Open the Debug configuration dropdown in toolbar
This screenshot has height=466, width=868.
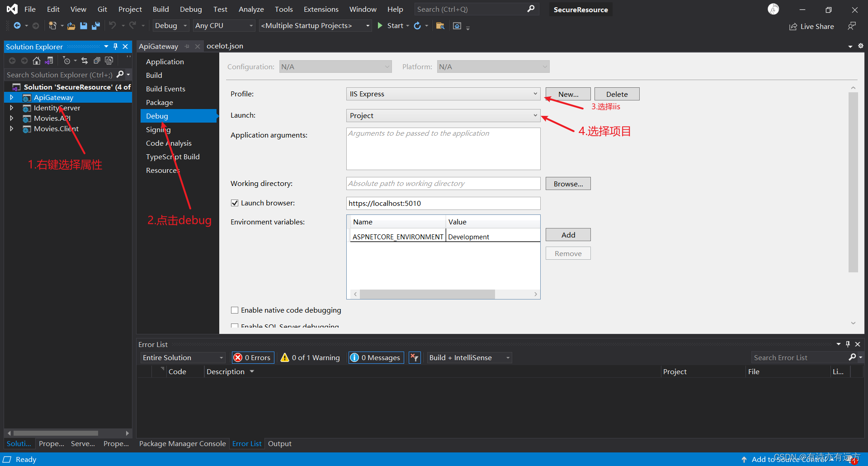coord(170,26)
